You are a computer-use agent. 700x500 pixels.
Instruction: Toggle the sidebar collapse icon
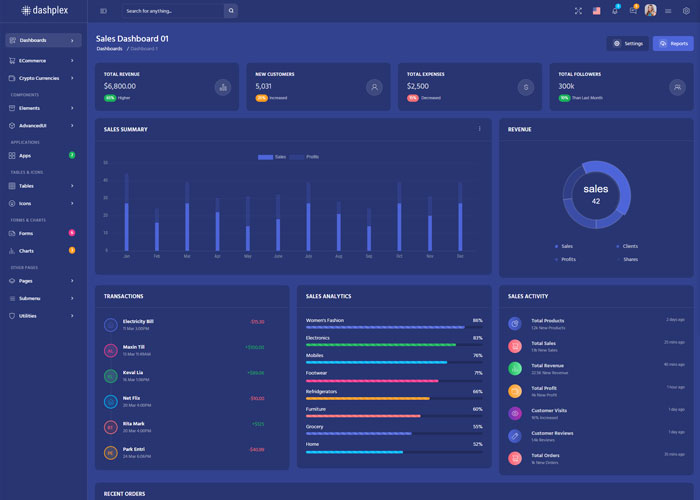[x=104, y=11]
